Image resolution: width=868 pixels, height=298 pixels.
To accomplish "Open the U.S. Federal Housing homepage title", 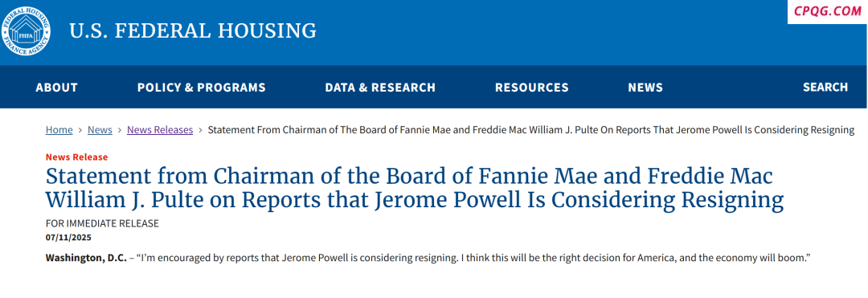I will (x=193, y=31).
